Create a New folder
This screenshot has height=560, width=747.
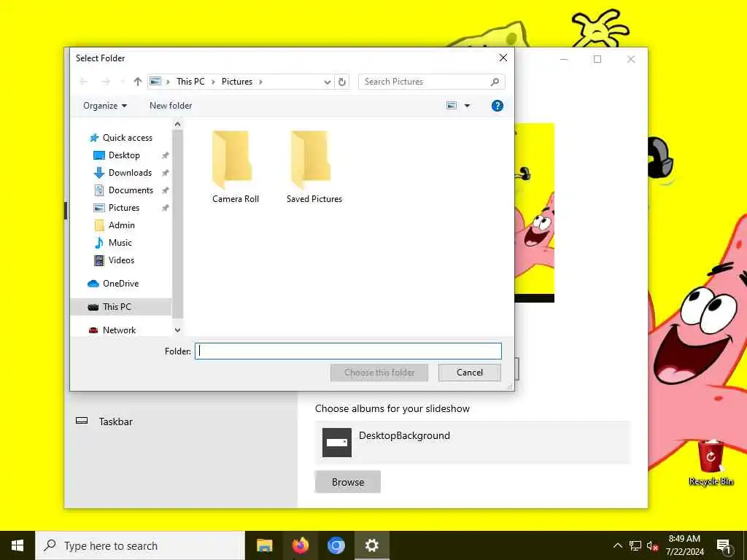(171, 106)
